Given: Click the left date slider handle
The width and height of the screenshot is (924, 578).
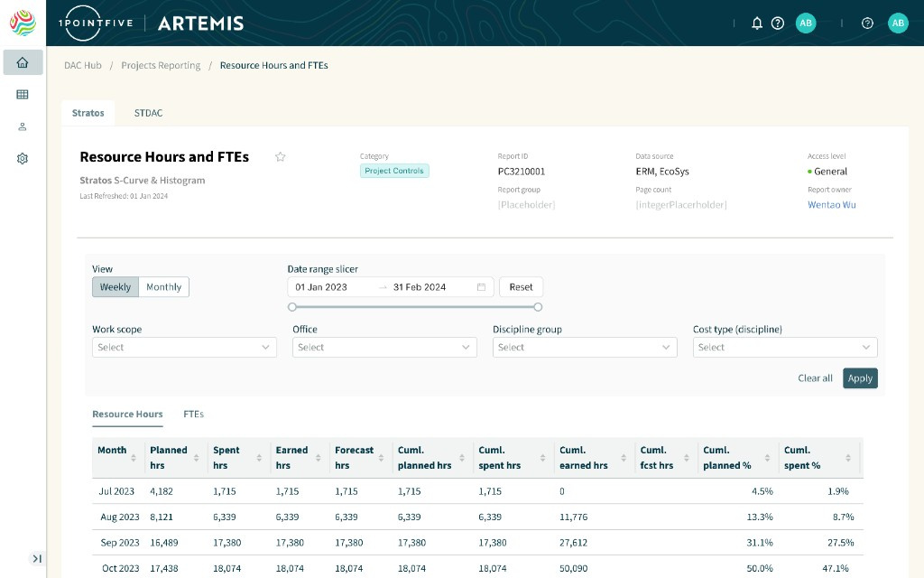Looking at the screenshot, I should click(292, 307).
